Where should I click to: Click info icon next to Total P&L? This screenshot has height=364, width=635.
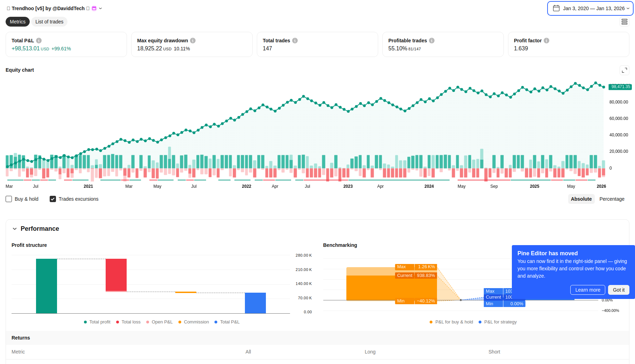[x=39, y=41]
